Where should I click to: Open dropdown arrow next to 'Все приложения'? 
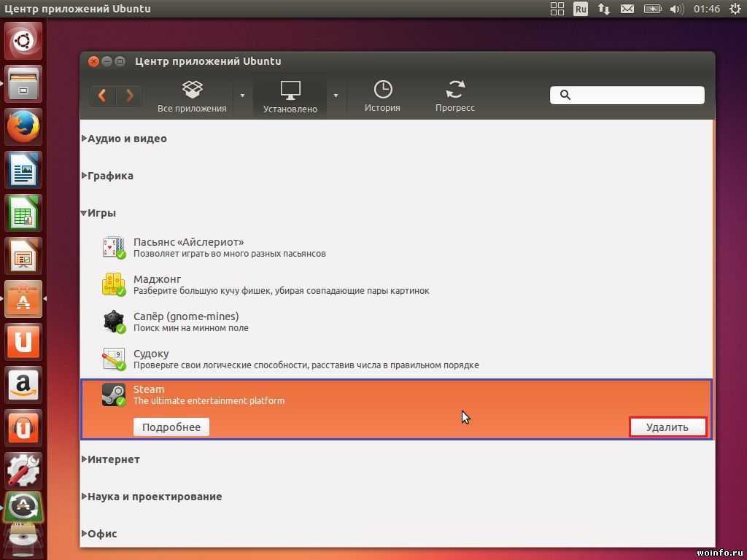coord(242,96)
